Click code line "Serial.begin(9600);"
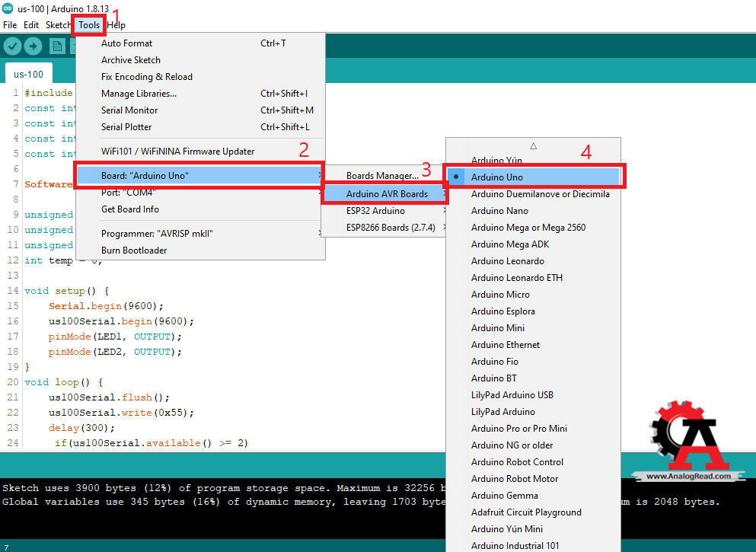This screenshot has height=552, width=756. pos(106,306)
